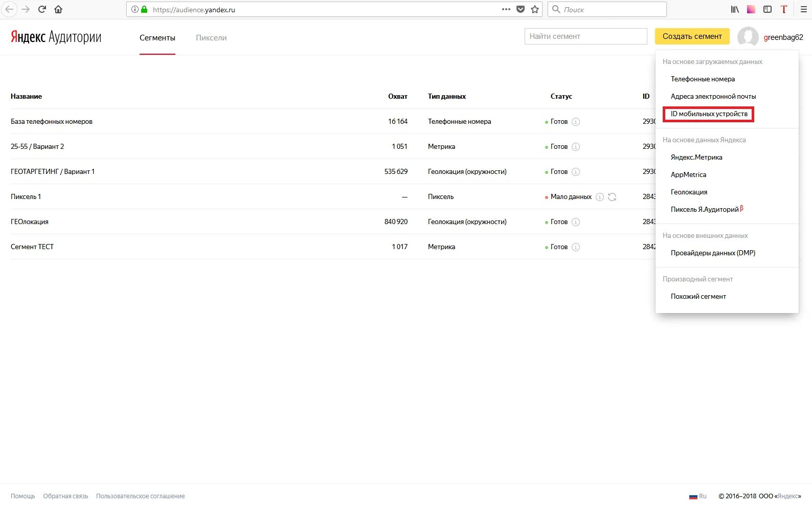The image size is (812, 508).
Task: Open Пользовательское соглашение link
Action: point(141,496)
